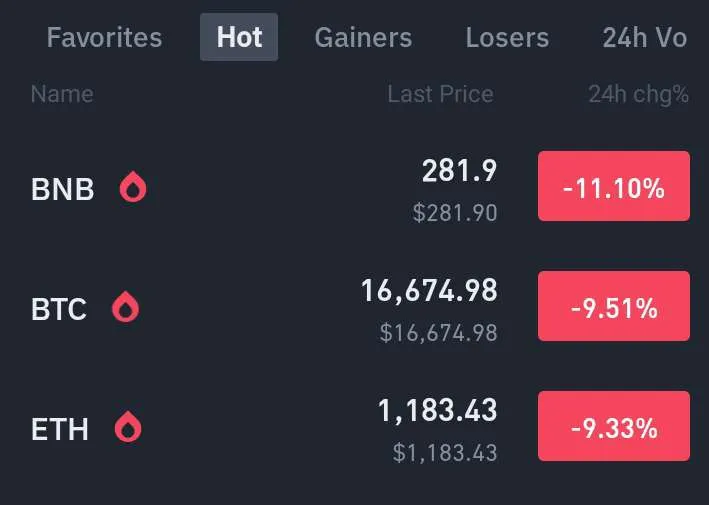
Task: Switch to the Losers tab
Action: pyautogui.click(x=507, y=37)
